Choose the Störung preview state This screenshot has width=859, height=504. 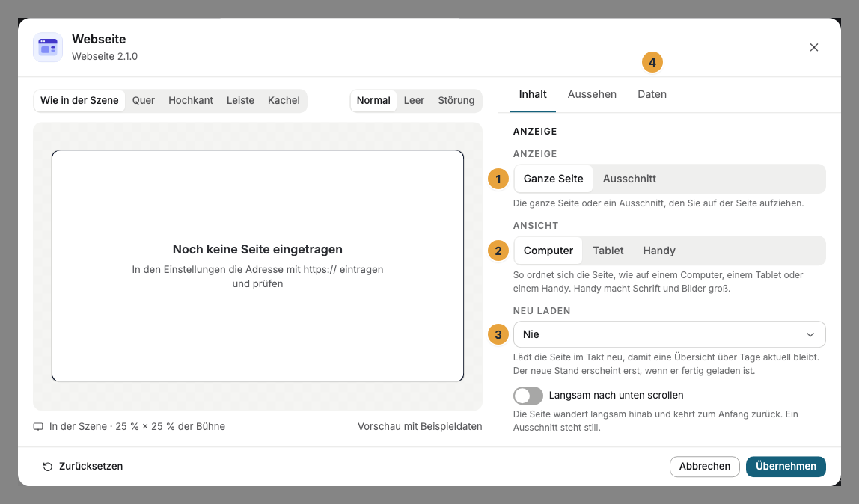click(456, 101)
